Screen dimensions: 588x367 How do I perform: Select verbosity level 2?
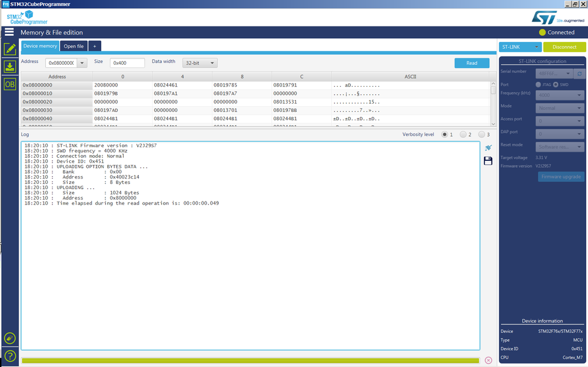point(463,134)
